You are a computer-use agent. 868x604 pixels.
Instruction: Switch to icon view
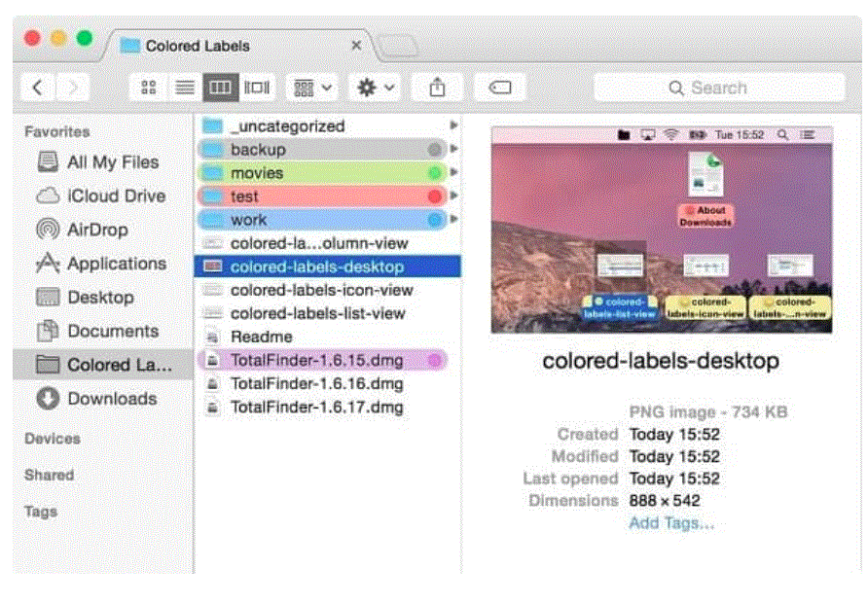(148, 88)
